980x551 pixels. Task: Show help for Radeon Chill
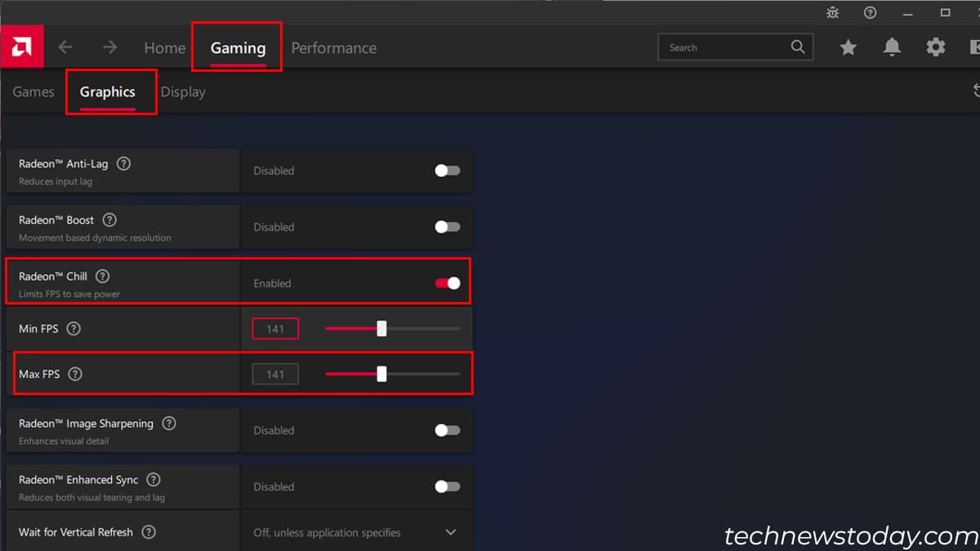click(102, 276)
